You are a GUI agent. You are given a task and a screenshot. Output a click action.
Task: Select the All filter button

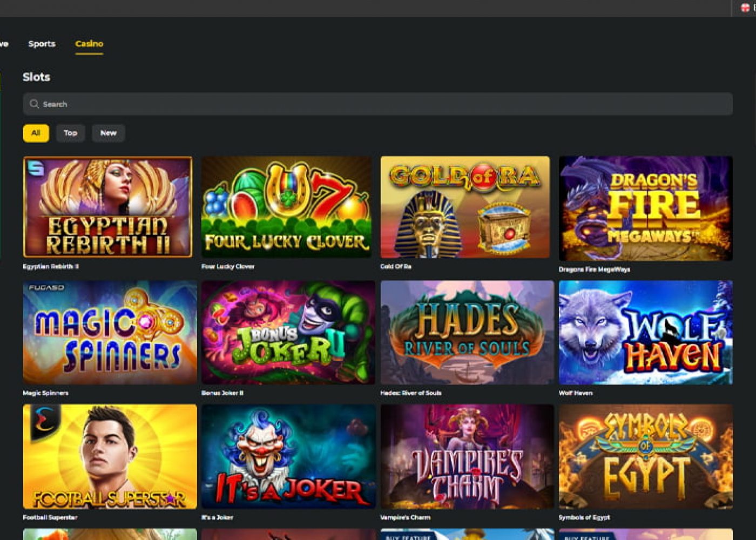tap(36, 133)
